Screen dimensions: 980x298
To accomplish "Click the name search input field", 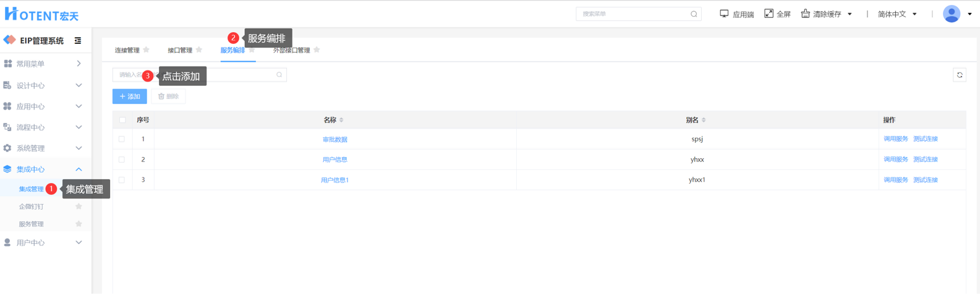I will click(x=199, y=75).
